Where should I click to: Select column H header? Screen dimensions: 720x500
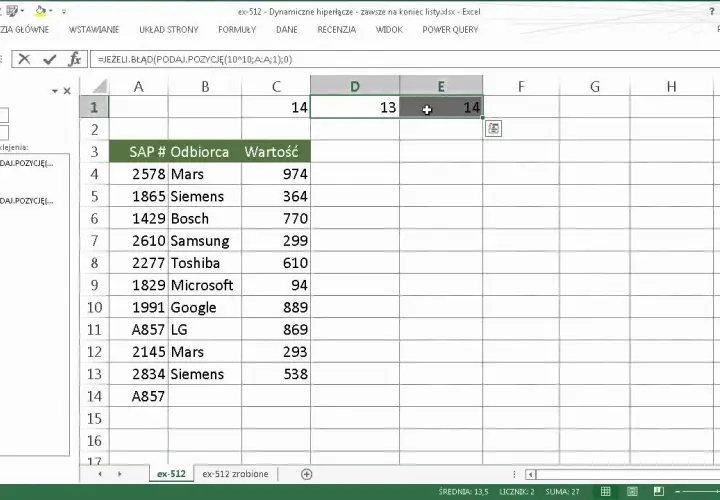[671, 86]
